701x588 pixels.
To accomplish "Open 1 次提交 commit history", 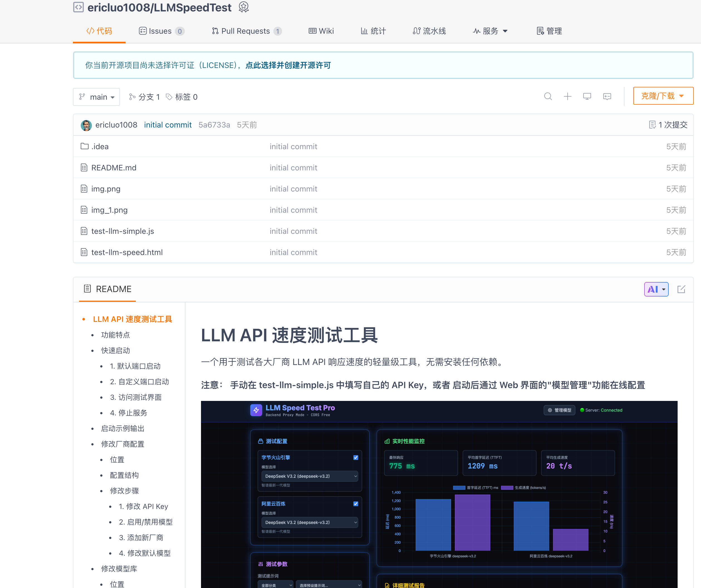I will click(668, 125).
